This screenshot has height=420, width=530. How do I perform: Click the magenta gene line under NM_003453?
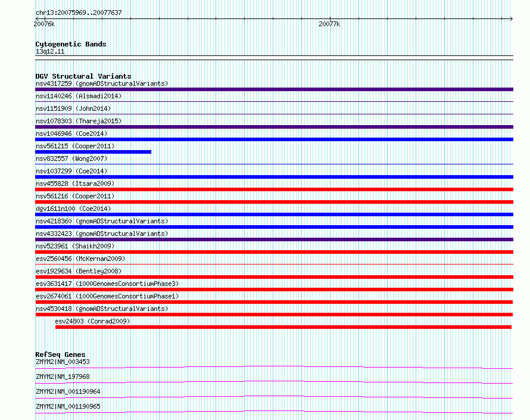pos(274,367)
